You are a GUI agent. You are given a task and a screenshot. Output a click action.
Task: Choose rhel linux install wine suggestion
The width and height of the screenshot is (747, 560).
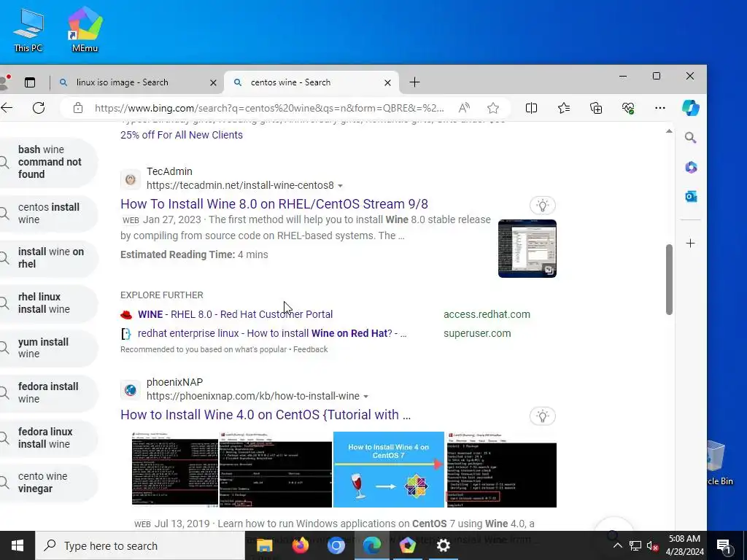[47, 303]
